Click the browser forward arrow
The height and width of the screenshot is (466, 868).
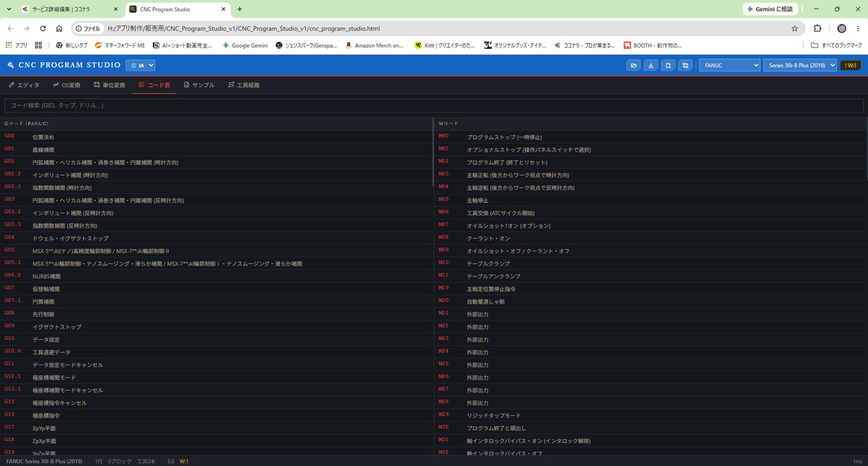coord(26,28)
